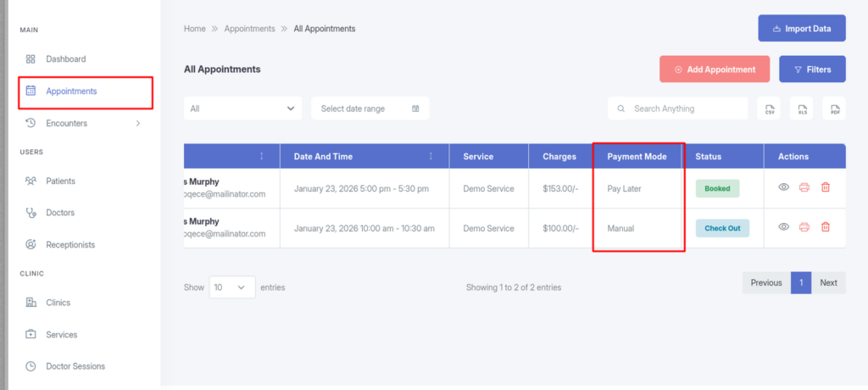Viewport: 868px width, 390px height.
Task: Sort by Date And Time column arrows
Action: [431, 157]
